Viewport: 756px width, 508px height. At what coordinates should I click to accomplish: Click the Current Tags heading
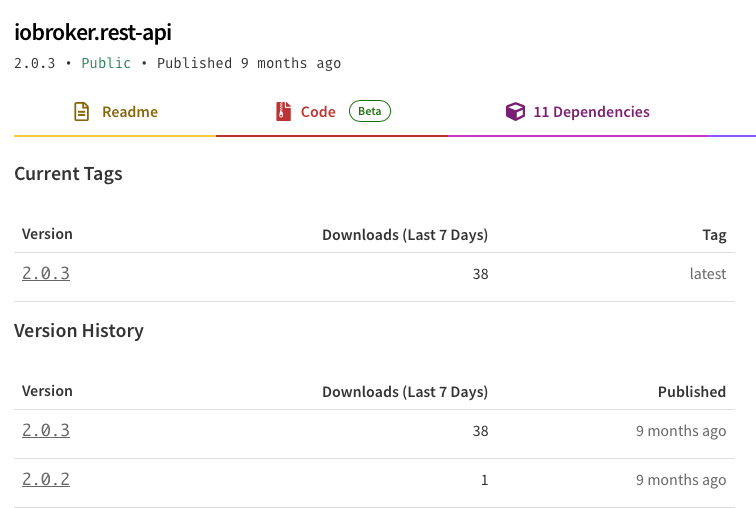[x=68, y=173]
